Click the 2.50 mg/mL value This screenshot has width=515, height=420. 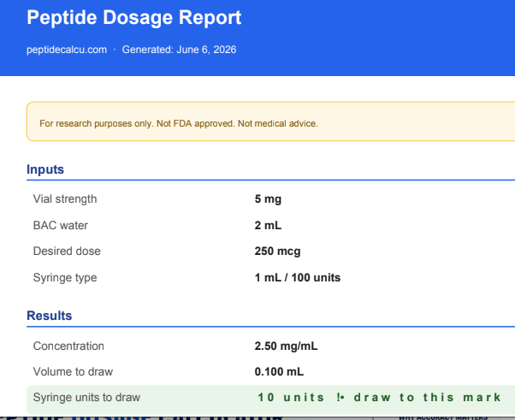[286, 346]
